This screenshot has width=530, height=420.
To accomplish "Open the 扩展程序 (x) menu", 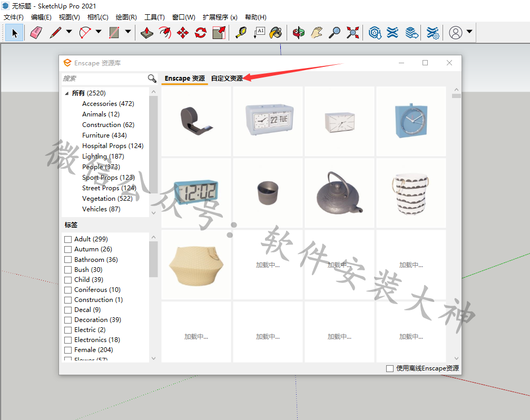I will tap(220, 17).
